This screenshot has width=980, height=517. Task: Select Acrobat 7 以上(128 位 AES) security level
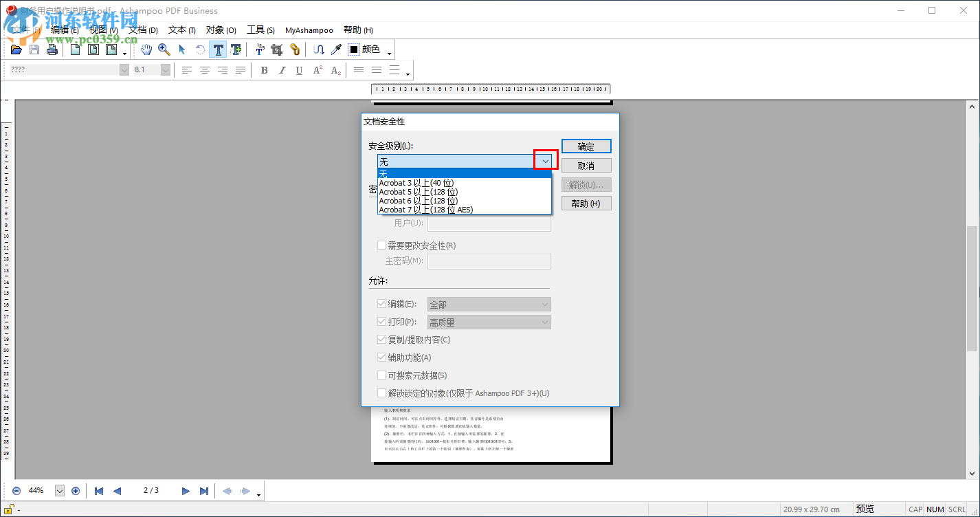pos(424,209)
